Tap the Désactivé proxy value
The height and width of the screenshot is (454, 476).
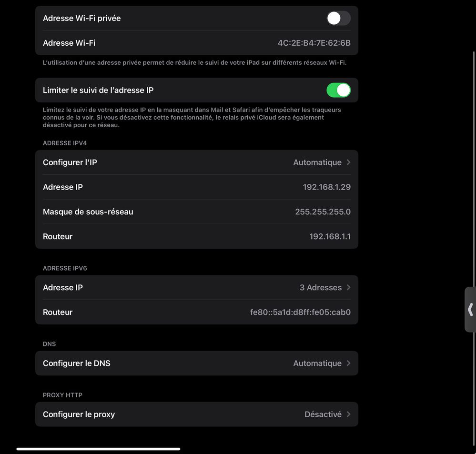(x=323, y=414)
